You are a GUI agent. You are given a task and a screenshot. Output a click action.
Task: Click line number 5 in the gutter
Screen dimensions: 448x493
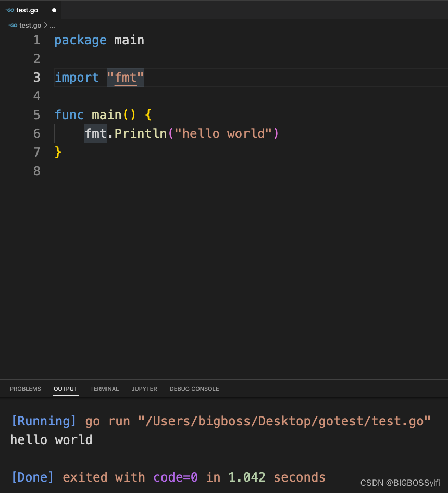[x=36, y=115]
